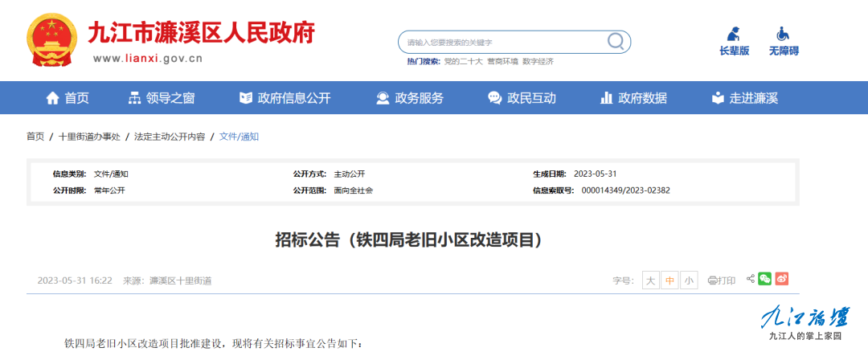Click the share icon beside 打印

(x=750, y=279)
